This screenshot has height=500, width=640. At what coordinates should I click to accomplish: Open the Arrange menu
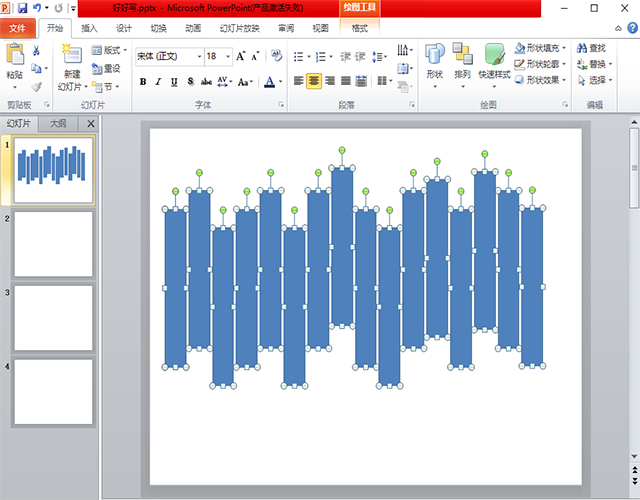(x=462, y=65)
